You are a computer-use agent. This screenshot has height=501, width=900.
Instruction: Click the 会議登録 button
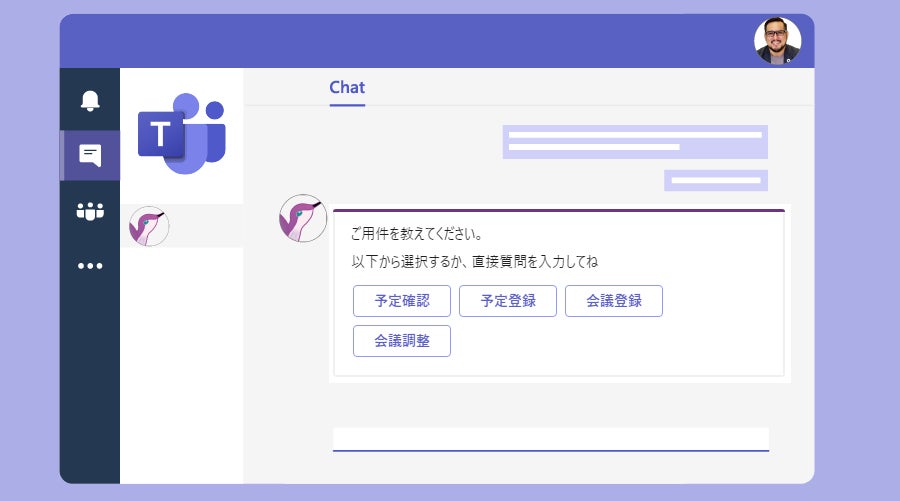614,301
